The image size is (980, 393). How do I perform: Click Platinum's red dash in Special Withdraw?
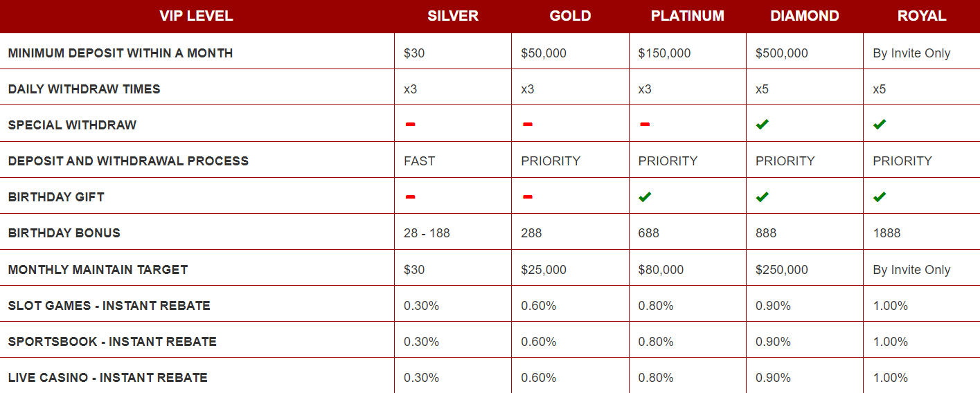pos(645,125)
